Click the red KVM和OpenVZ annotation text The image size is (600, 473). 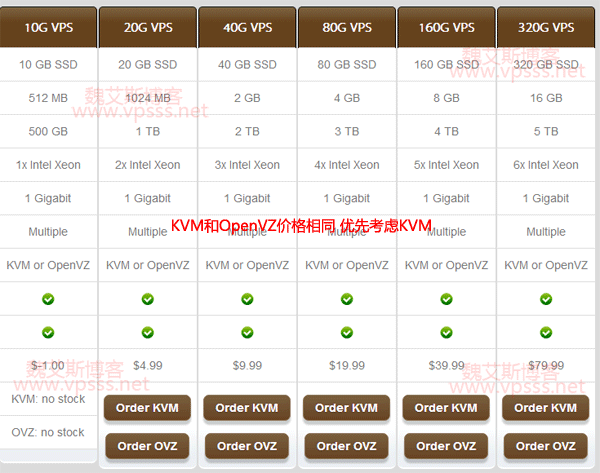point(300,227)
